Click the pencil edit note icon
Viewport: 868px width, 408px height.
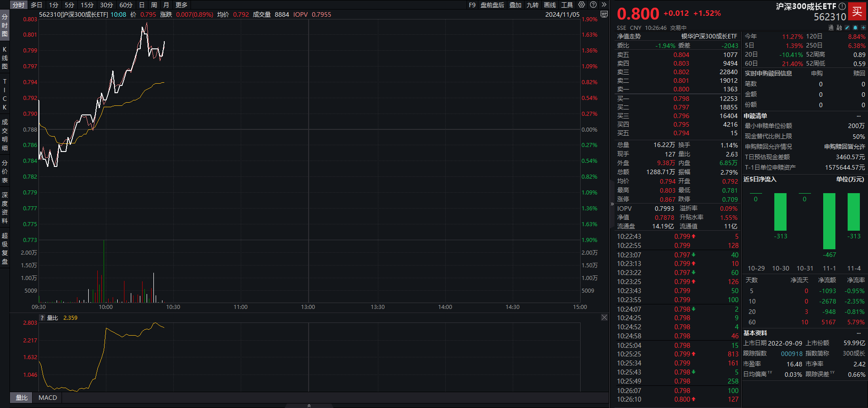point(847,28)
